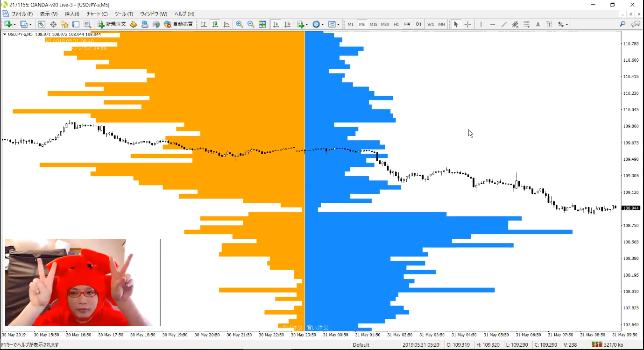
Task: Open the チャート (C) menu
Action: coord(97,14)
